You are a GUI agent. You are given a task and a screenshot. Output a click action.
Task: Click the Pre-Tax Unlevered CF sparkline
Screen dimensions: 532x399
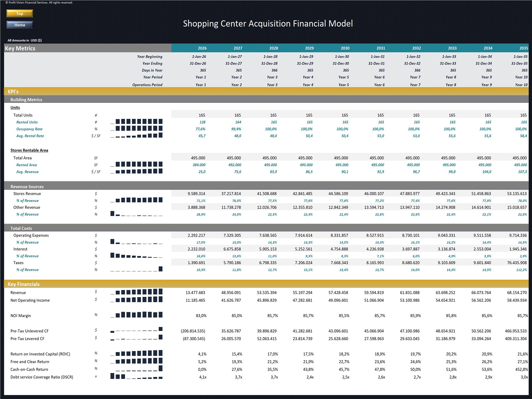(136, 330)
